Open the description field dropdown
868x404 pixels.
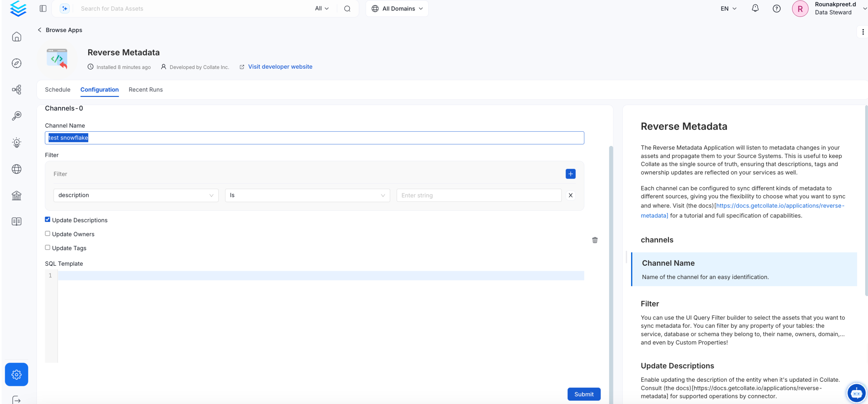[136, 195]
